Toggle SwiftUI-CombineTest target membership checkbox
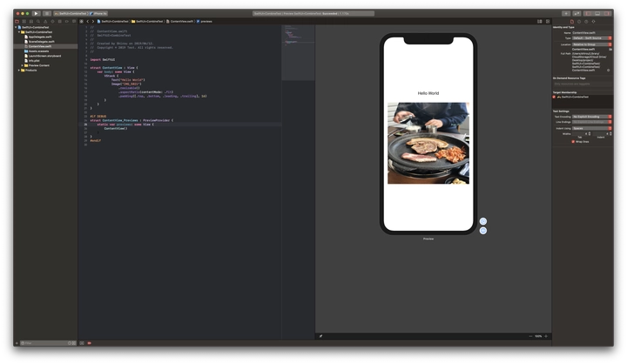 point(555,97)
